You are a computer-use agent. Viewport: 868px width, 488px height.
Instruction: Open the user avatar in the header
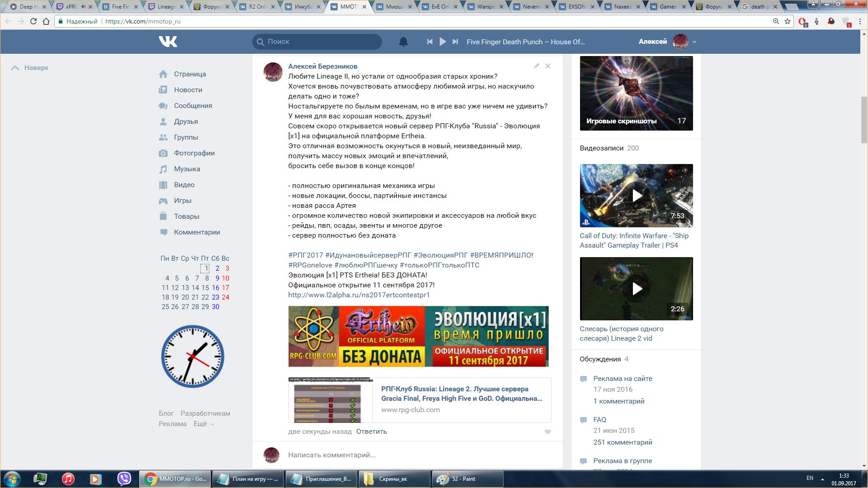pos(680,42)
